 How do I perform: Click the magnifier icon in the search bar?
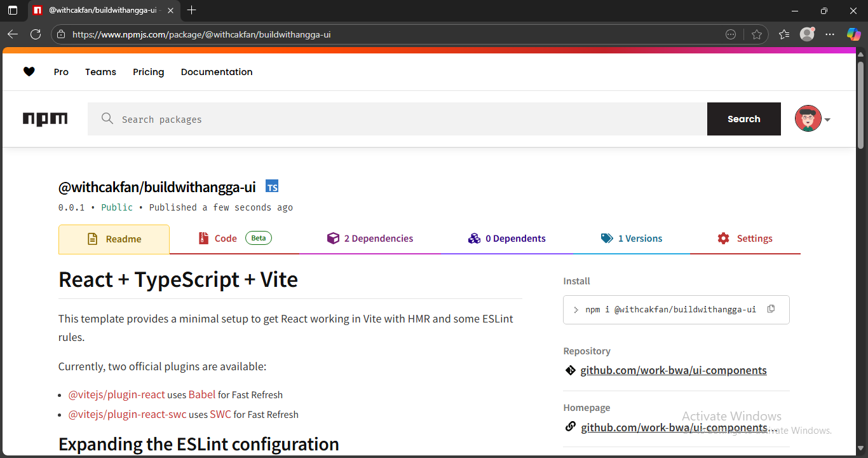coord(107,118)
